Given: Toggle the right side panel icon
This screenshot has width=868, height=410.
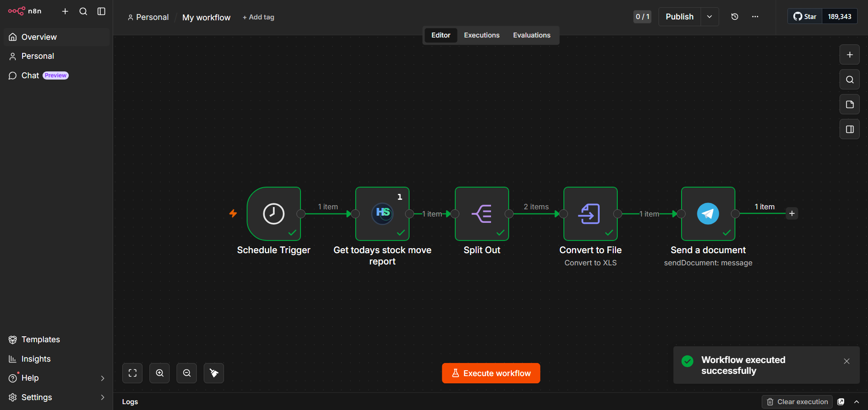Looking at the screenshot, I should (x=850, y=129).
